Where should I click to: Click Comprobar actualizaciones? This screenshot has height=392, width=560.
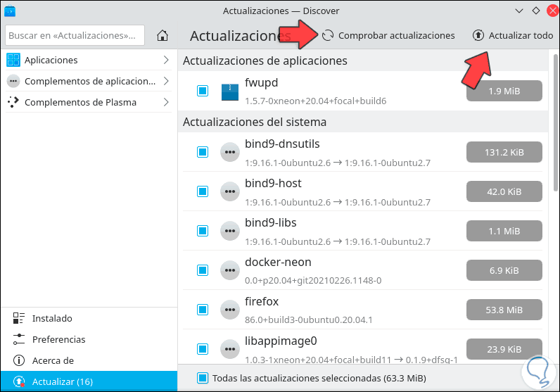pyautogui.click(x=388, y=35)
